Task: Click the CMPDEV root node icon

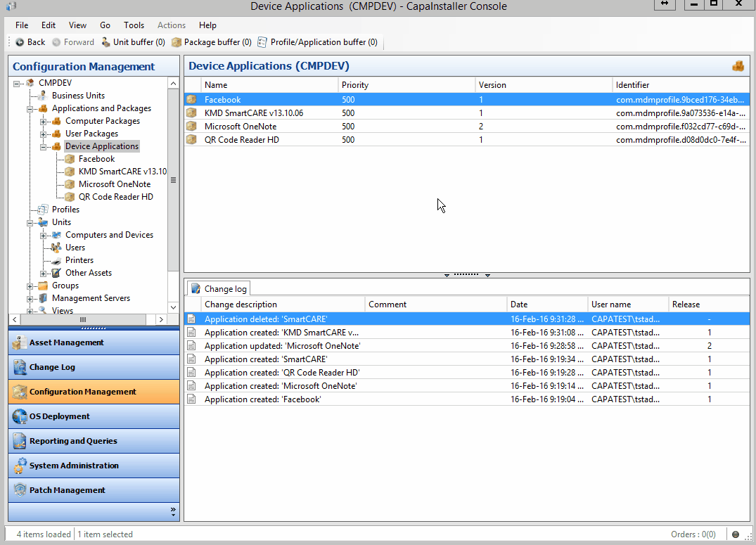Action: [30, 83]
